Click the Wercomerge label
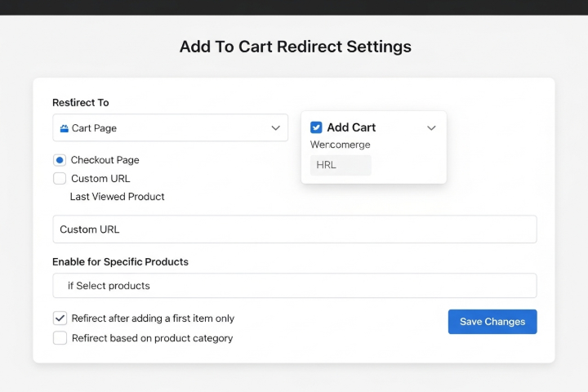The image size is (588, 392). click(x=340, y=145)
